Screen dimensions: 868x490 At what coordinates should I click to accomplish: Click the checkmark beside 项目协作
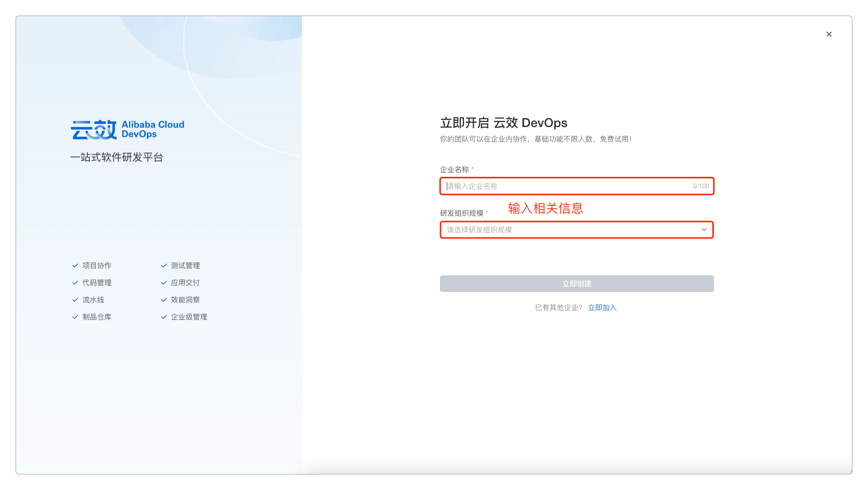click(x=75, y=265)
